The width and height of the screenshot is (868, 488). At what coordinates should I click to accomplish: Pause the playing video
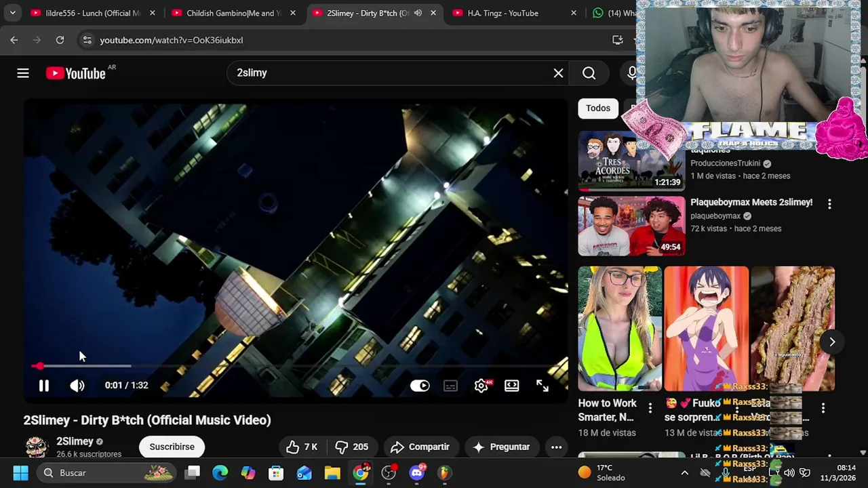(x=43, y=386)
